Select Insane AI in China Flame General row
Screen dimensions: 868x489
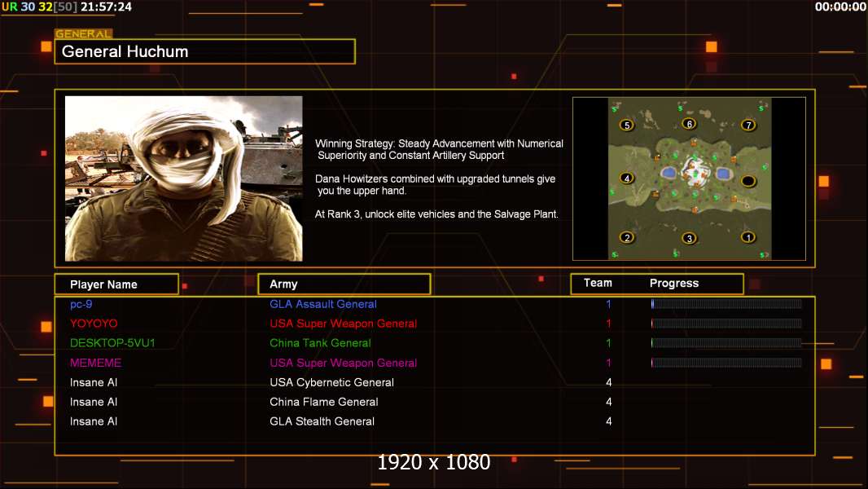(94, 402)
